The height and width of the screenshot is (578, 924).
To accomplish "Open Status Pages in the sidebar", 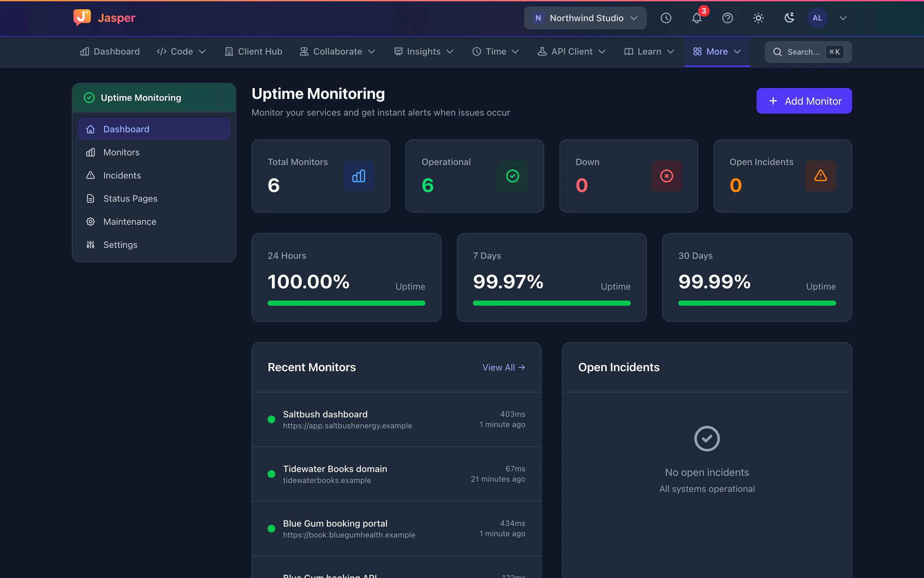I will 154,198.
